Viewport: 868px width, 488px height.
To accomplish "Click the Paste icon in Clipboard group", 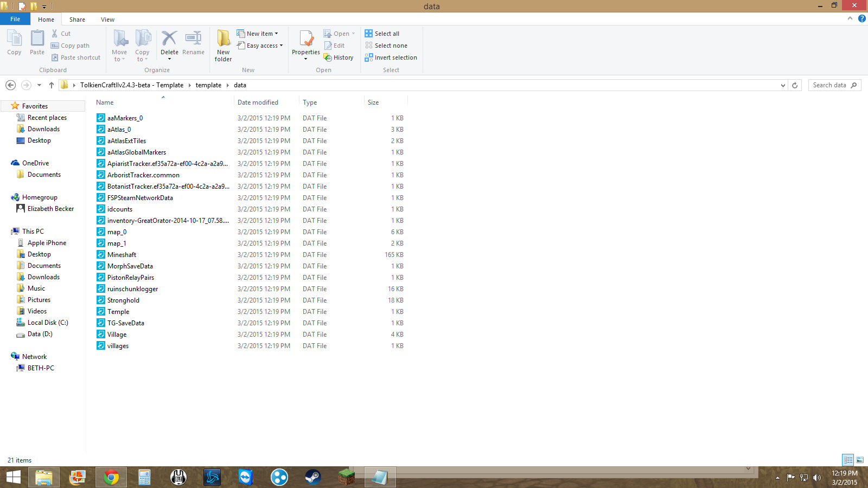I will 37,42.
